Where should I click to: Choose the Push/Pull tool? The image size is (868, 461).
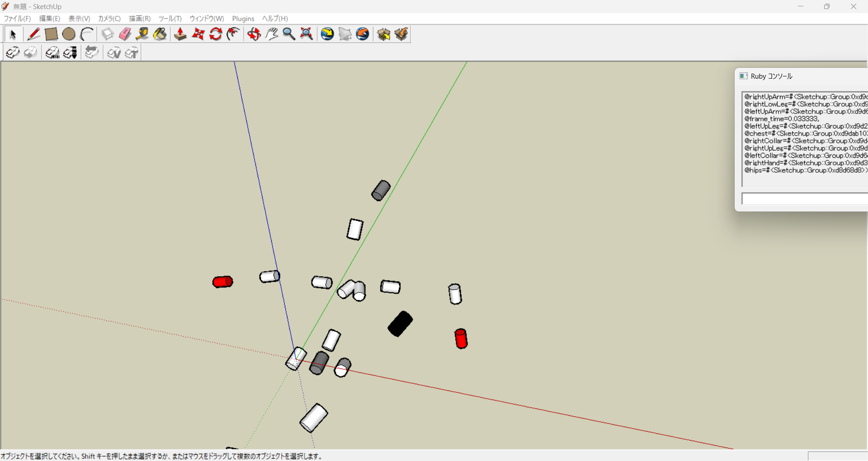[x=180, y=34]
